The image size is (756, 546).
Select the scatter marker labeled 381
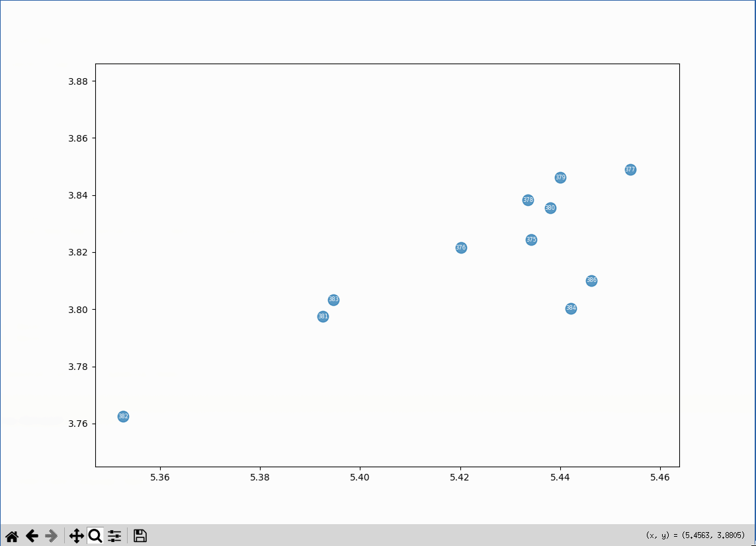[323, 316]
